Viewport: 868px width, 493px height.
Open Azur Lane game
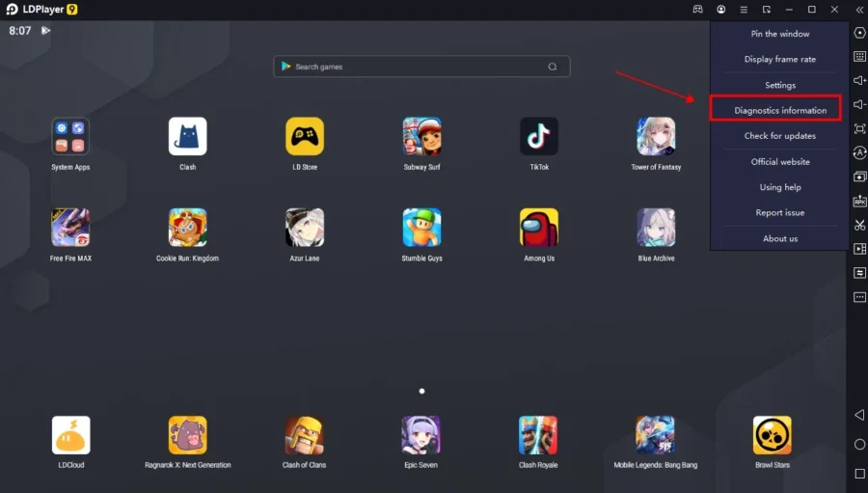click(x=305, y=227)
